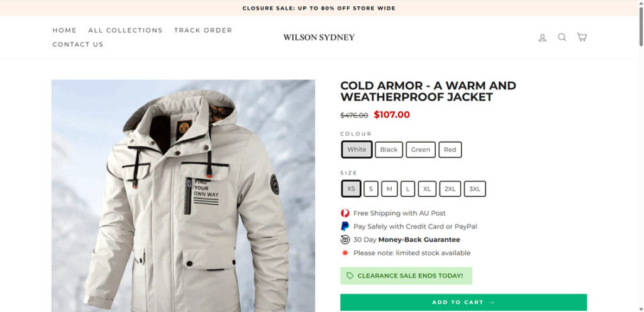This screenshot has width=644, height=312.
Task: Click the Wilson Sydney store logo
Action: click(319, 37)
